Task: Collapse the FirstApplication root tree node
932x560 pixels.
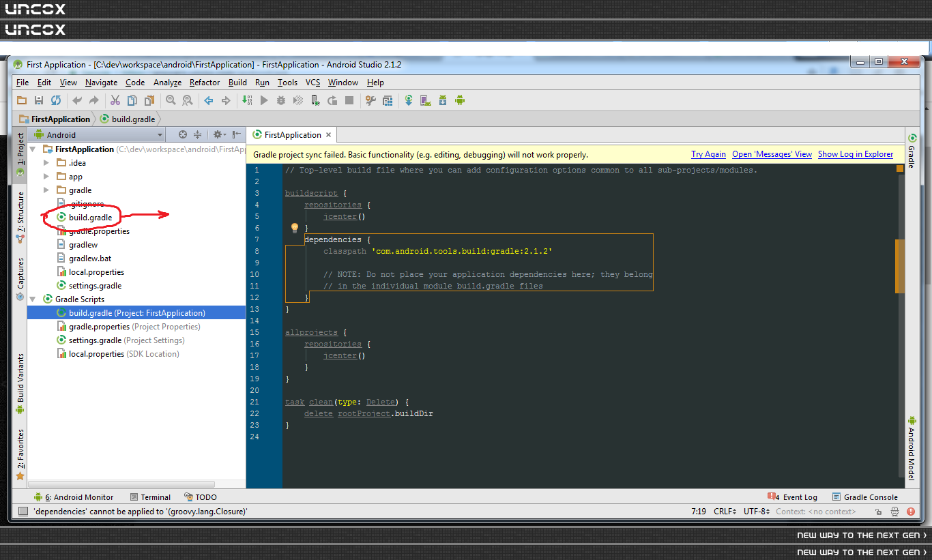Action: pyautogui.click(x=33, y=149)
